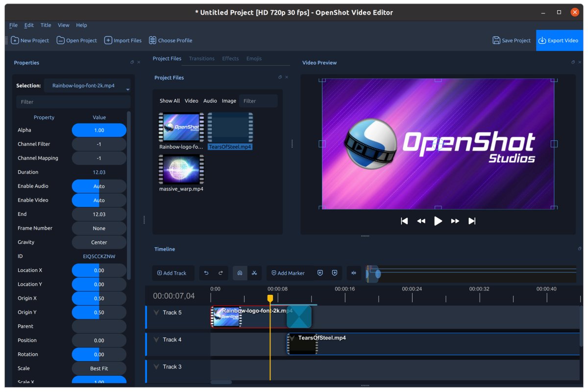Jump to the next marker
Image resolution: width=588 pixels, height=392 pixels.
pyautogui.click(x=334, y=273)
